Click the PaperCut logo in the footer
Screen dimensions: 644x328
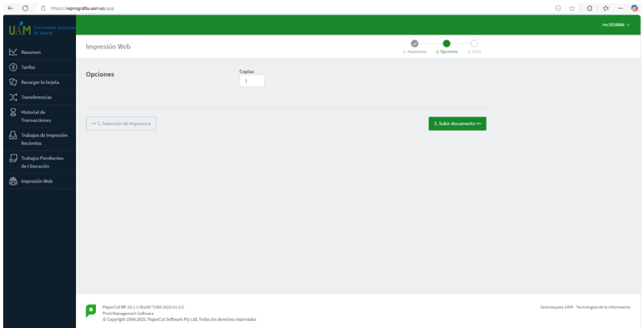tap(90, 311)
